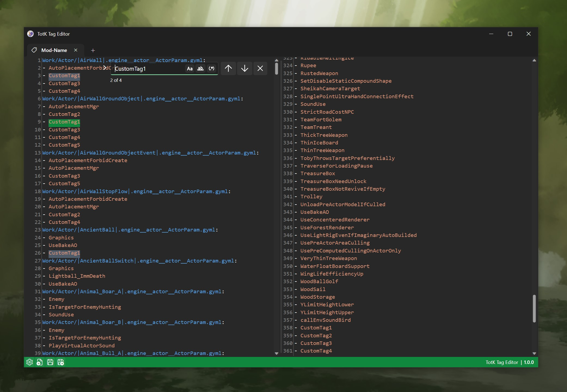Viewport: 567px width, 392px height.
Task: Click the TotK Tag Editor logo icon
Action: 30,34
